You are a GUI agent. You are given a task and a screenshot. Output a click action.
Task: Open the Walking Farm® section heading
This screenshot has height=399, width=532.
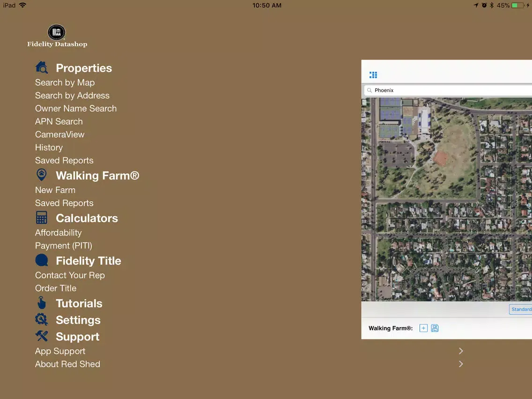coord(97,176)
